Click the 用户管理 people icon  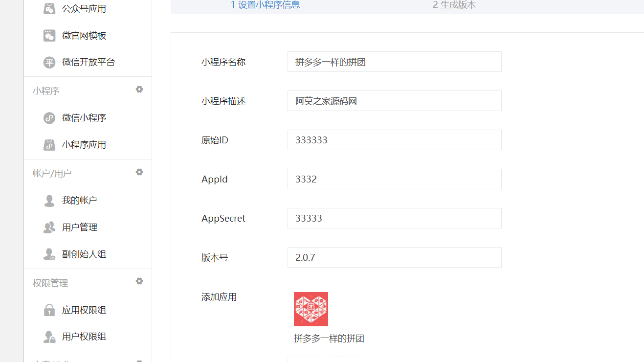point(49,227)
